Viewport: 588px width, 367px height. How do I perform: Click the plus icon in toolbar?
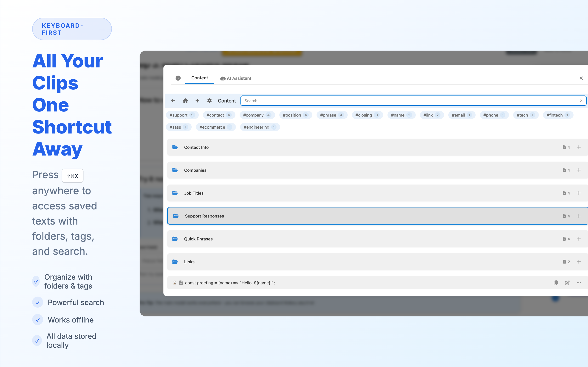[x=197, y=100]
